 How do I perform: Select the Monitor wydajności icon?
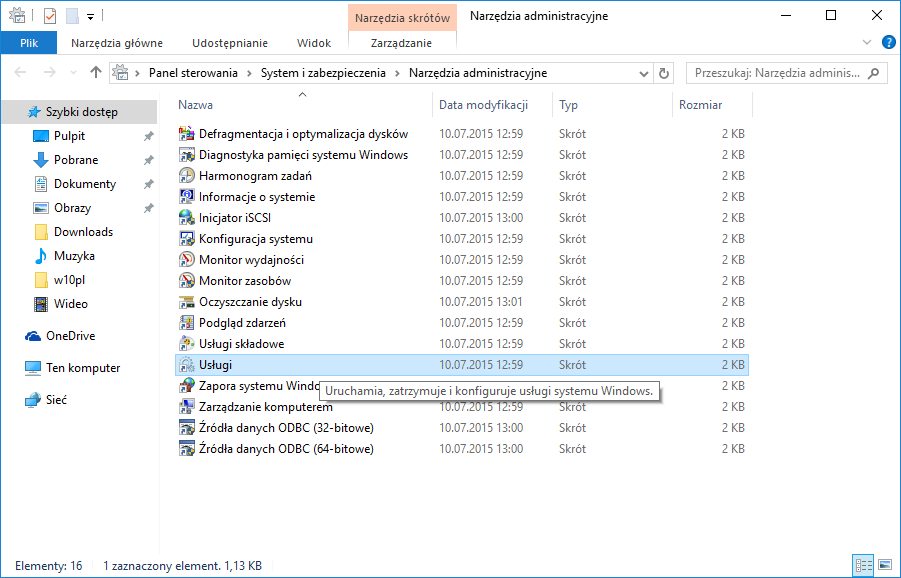[186, 260]
